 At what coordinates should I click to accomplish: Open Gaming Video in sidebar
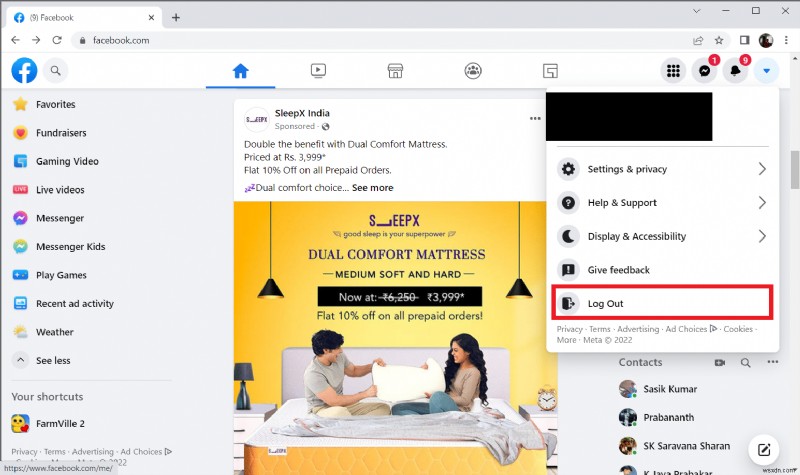[67, 161]
